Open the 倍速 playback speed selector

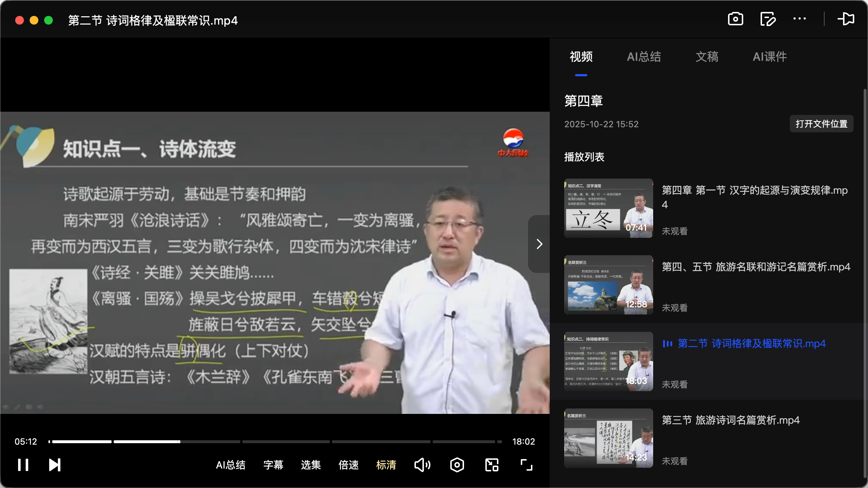click(x=348, y=465)
